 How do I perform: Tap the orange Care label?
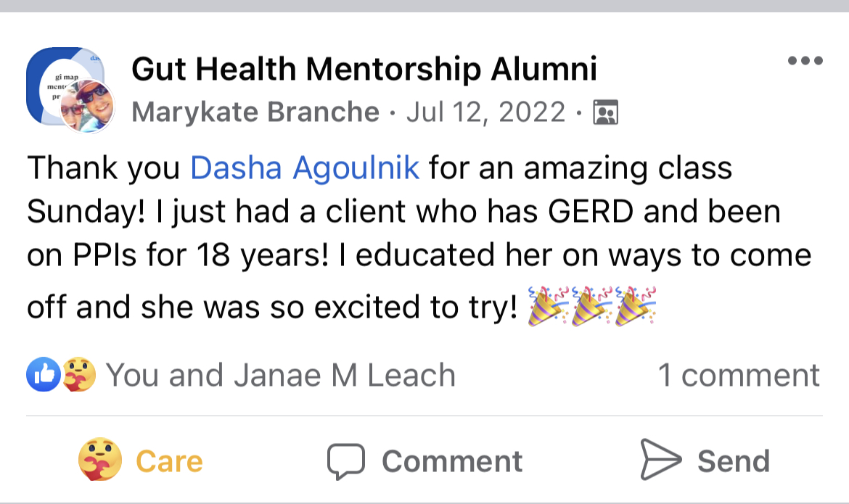[x=170, y=461]
